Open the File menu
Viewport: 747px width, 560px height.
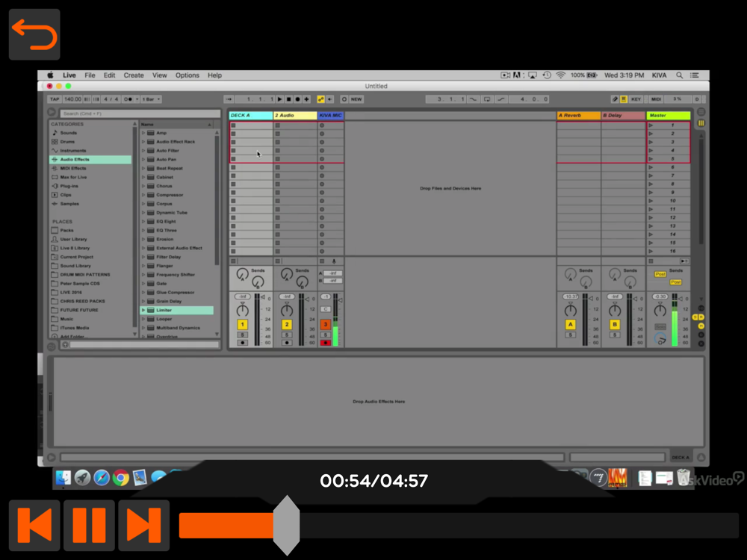90,75
